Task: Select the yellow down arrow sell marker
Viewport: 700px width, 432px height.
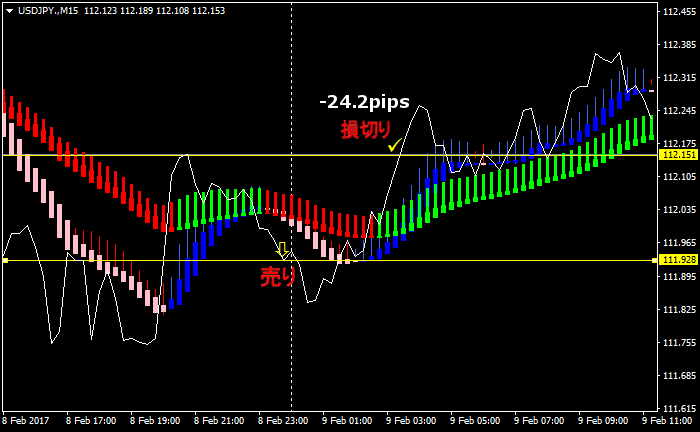Action: 282,250
